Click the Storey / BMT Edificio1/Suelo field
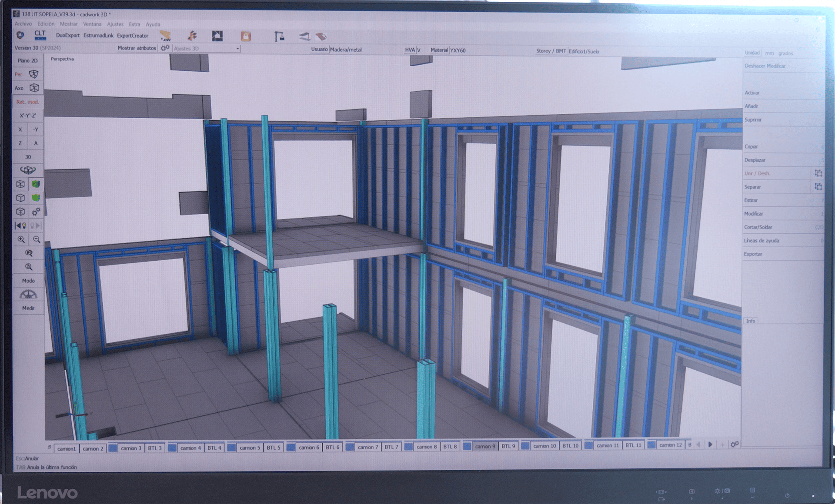This screenshot has width=835, height=504. (584, 51)
